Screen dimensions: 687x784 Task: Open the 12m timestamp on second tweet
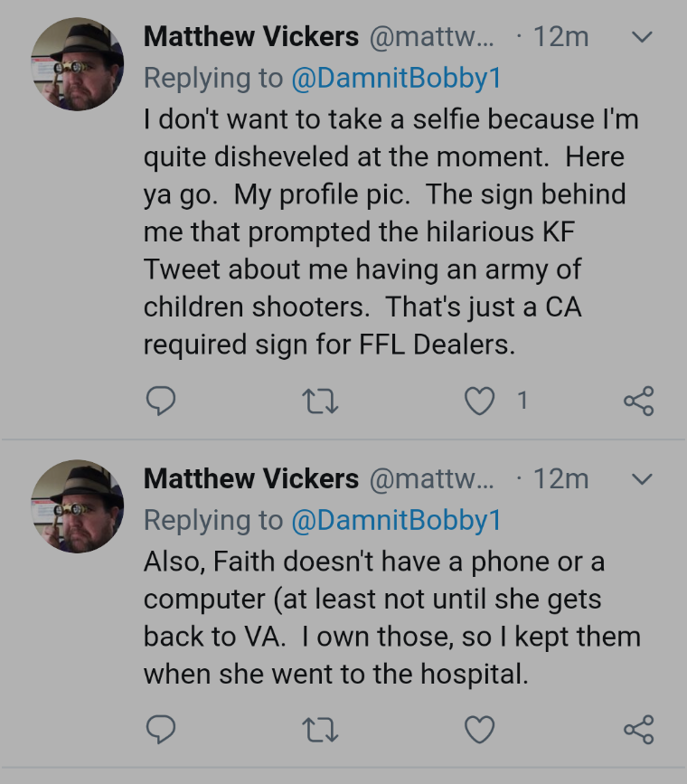pos(560,479)
